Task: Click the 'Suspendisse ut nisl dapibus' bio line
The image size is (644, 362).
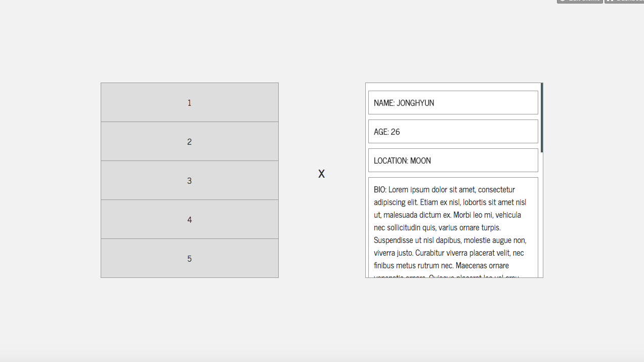Action: coord(420,240)
